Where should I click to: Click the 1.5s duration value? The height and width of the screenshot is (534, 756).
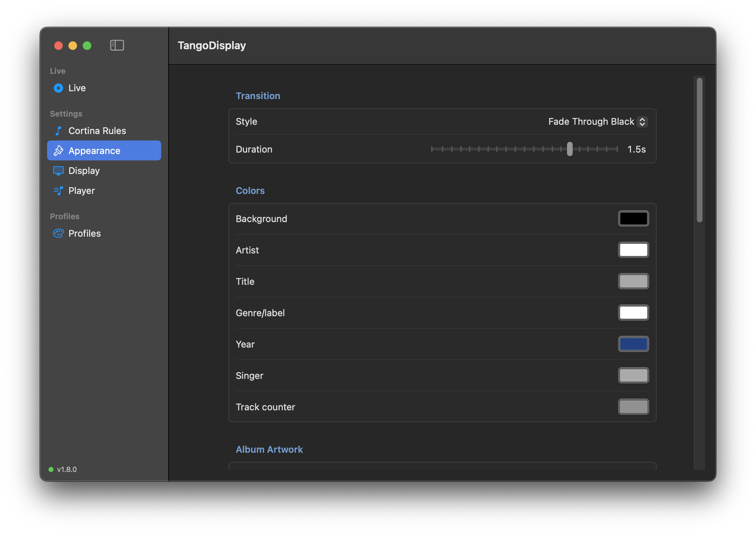[x=637, y=149]
